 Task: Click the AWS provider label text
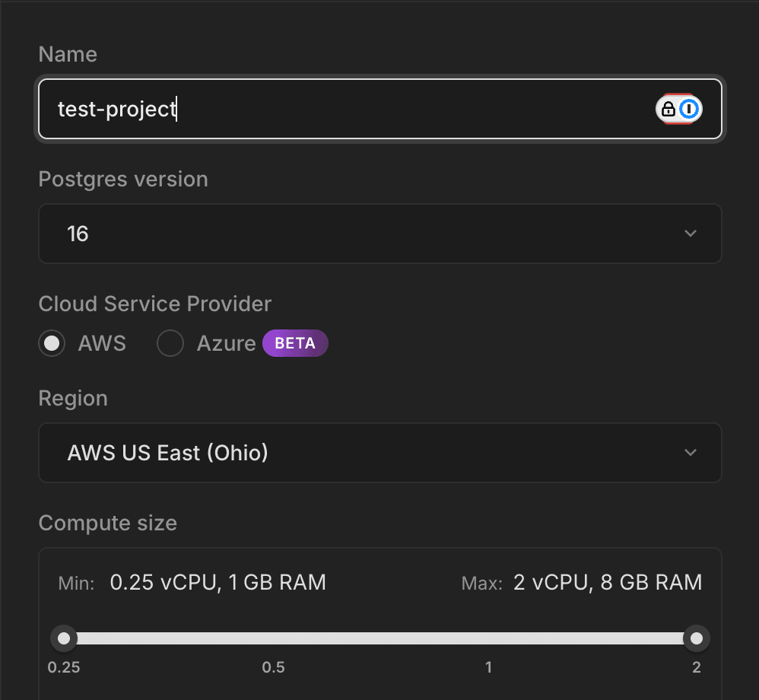pyautogui.click(x=102, y=344)
